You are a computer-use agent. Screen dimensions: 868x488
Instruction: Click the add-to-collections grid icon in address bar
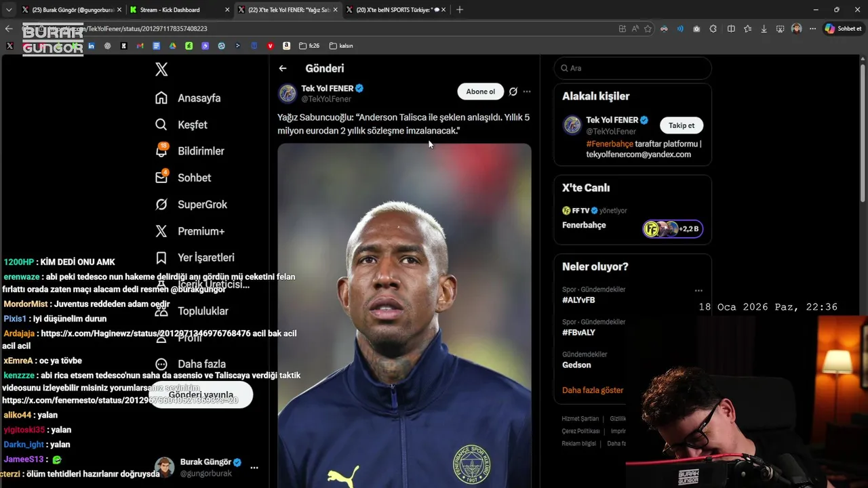click(x=623, y=28)
